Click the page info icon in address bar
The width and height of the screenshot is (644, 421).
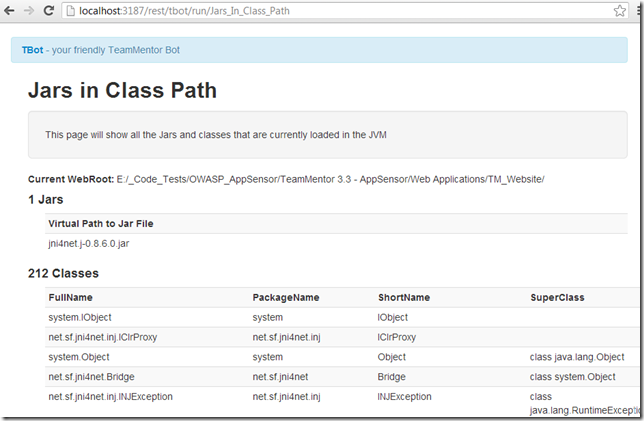(x=72, y=10)
